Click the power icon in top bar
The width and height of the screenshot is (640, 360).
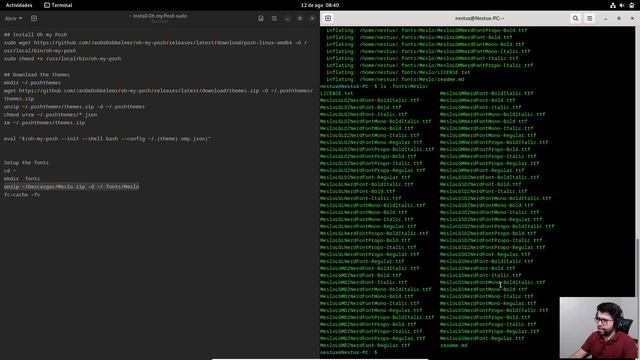pos(631,5)
